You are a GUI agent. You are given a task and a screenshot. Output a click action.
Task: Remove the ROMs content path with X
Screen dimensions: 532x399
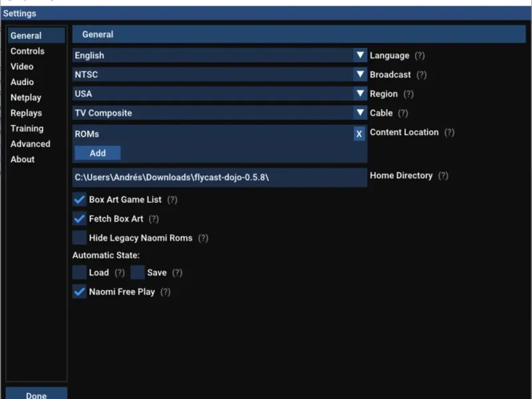(x=359, y=134)
